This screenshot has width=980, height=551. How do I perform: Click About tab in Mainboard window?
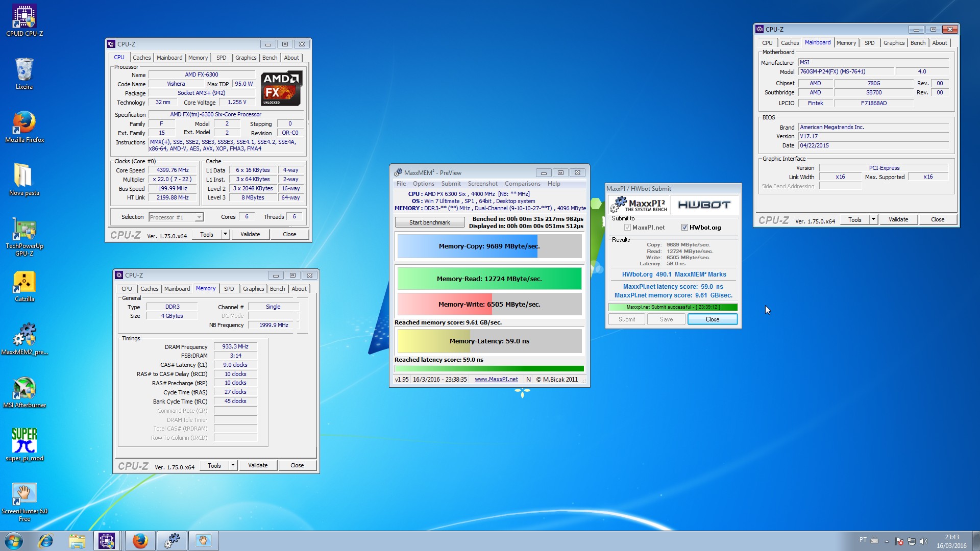(939, 43)
